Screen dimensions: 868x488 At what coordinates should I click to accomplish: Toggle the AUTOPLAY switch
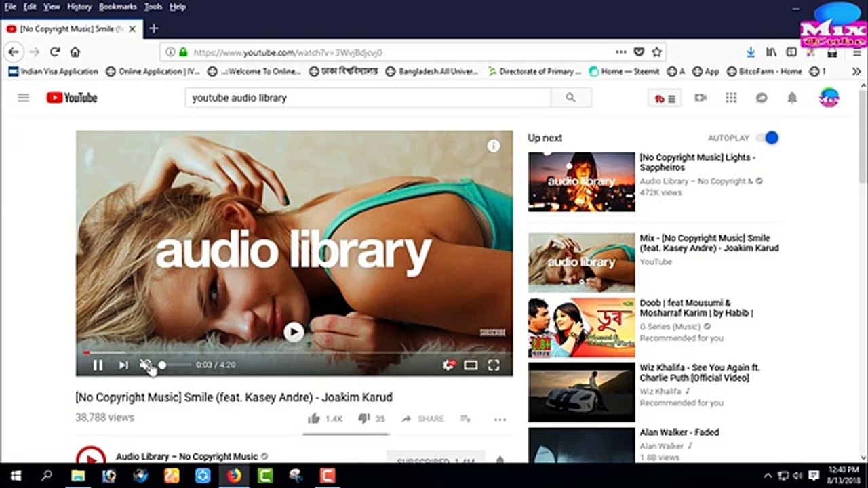coord(768,138)
